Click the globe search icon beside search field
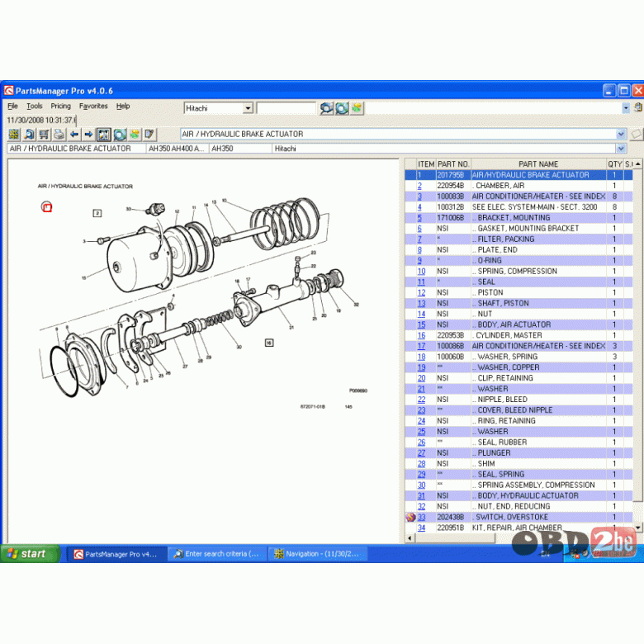 click(342, 108)
